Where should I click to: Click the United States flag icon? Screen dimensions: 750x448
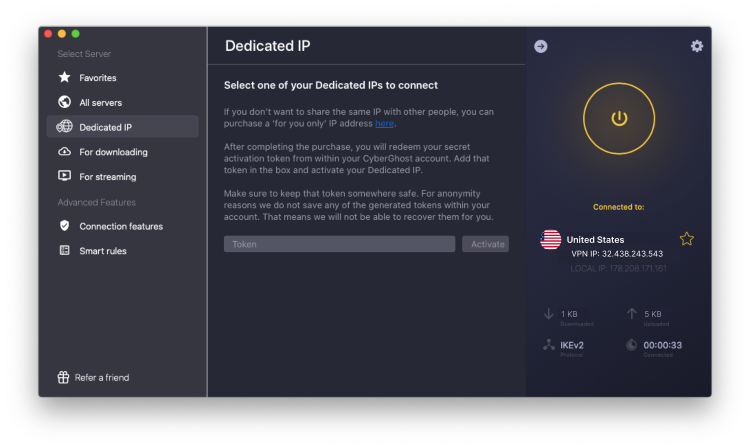(x=550, y=240)
